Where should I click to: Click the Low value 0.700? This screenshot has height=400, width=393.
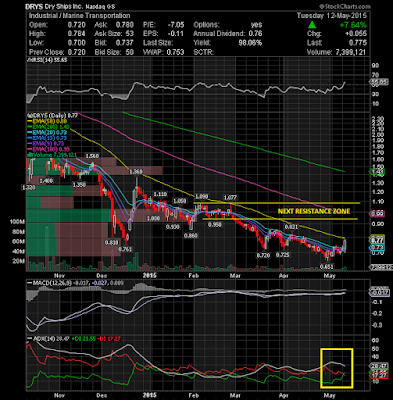tap(76, 43)
